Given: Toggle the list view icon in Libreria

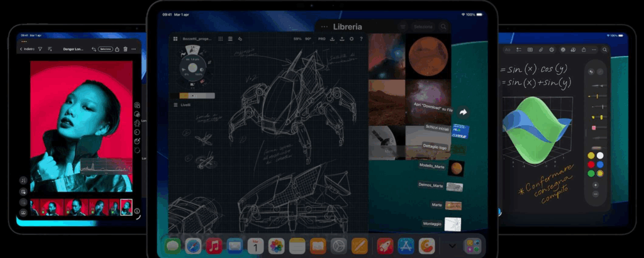Looking at the screenshot, I should tap(402, 27).
